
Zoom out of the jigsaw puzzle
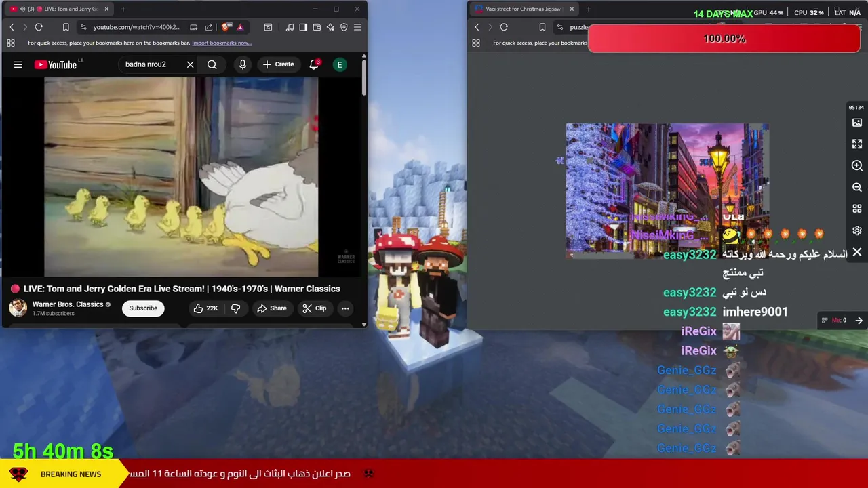click(x=857, y=188)
